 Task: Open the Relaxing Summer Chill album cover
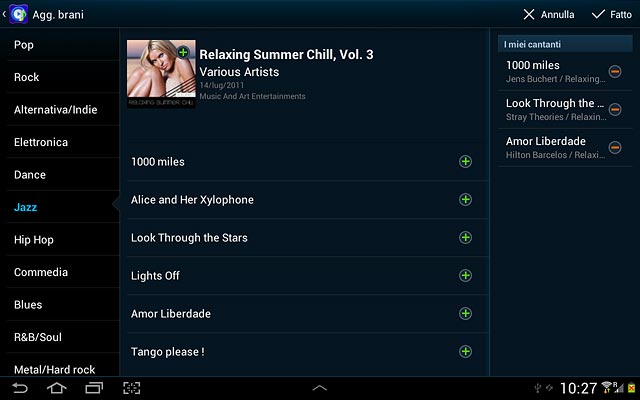point(161,74)
